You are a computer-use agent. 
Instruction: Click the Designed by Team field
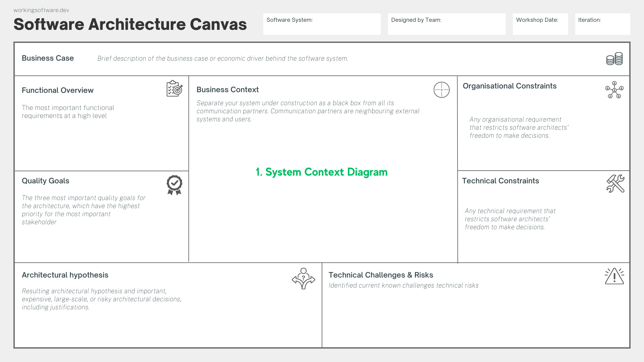coord(446,24)
